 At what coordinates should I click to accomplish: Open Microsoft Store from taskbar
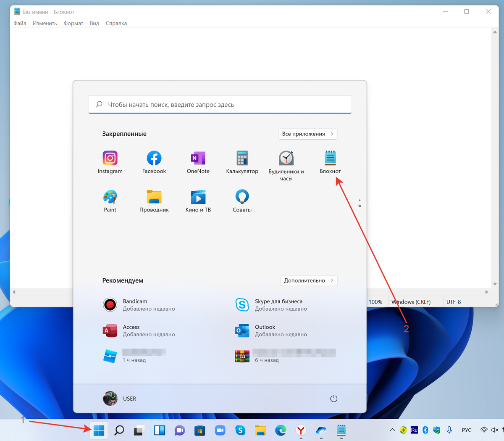pyautogui.click(x=200, y=430)
